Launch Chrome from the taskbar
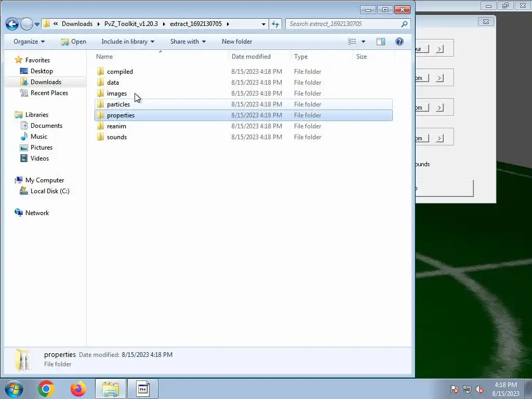Screen dimensions: 532x399 pos(46,389)
